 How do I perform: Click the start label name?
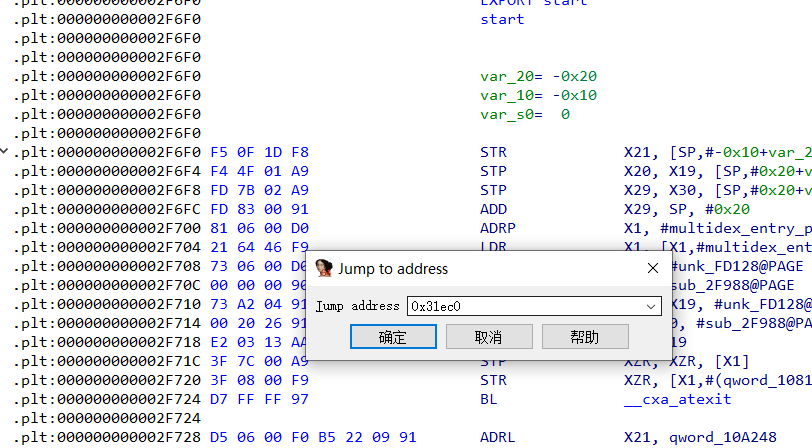coord(502,20)
